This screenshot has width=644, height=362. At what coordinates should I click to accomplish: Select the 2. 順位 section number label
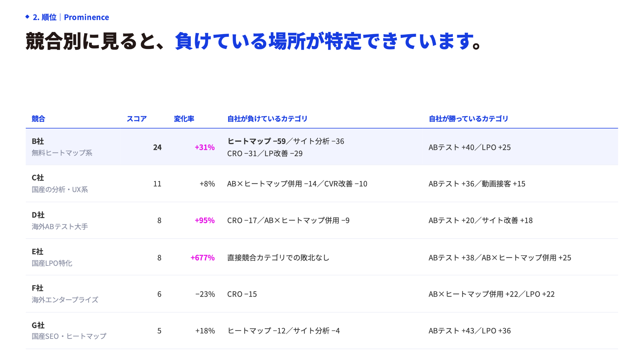tap(45, 17)
